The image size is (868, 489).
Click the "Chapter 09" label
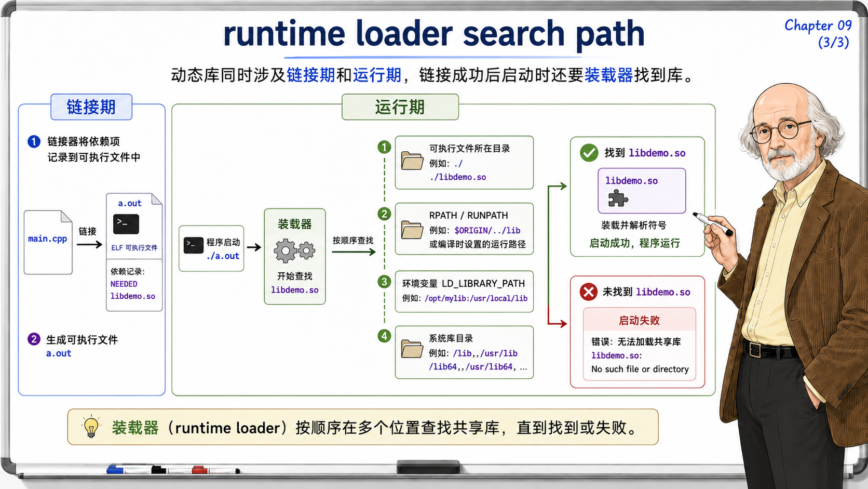coord(818,25)
